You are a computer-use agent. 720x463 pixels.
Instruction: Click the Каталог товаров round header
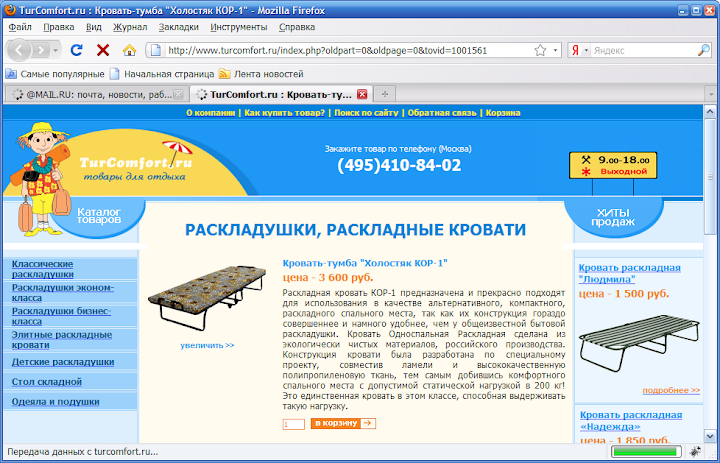99,216
